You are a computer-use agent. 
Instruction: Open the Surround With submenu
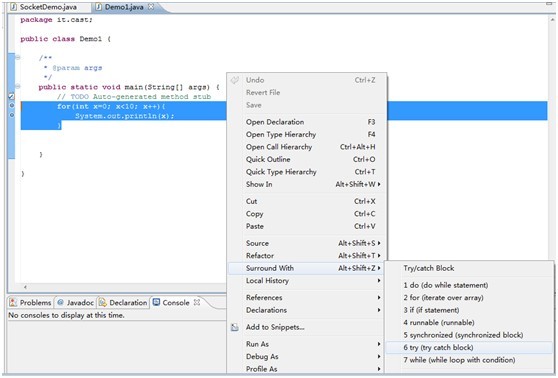tap(307, 268)
